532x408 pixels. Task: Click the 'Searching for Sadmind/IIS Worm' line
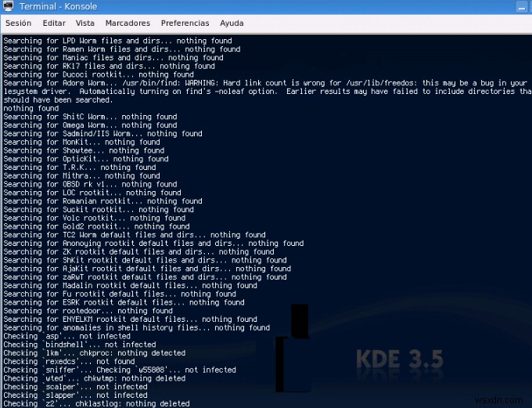click(102, 134)
